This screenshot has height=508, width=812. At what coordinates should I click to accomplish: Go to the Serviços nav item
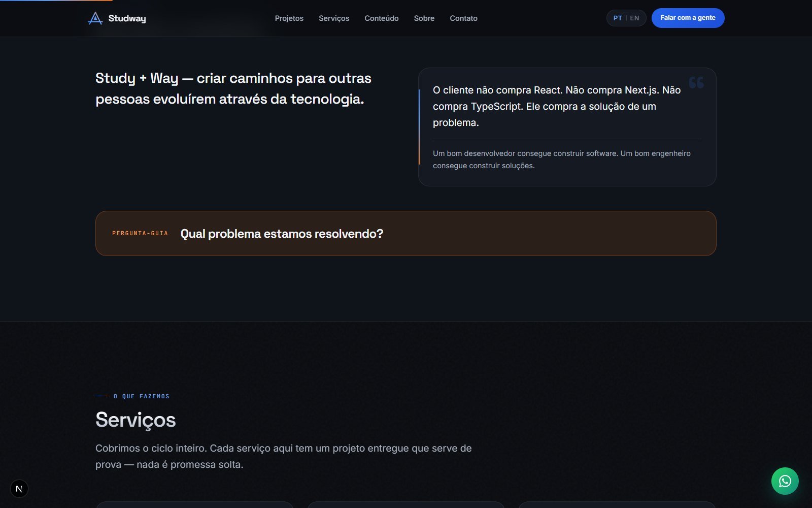tap(334, 18)
